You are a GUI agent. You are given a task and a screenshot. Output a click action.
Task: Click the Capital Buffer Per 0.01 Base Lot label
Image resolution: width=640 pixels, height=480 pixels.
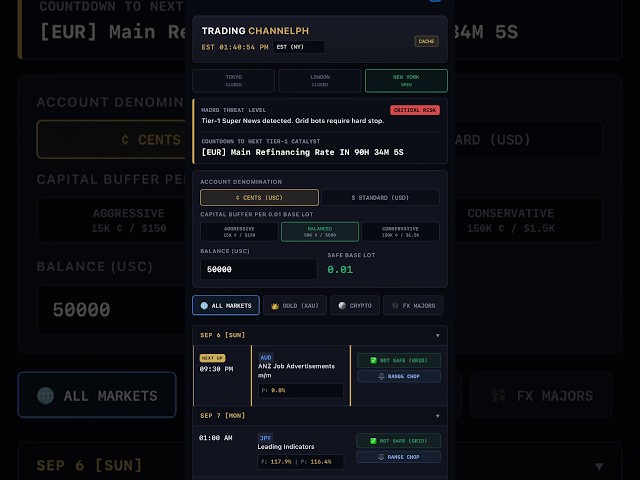pyautogui.click(x=257, y=214)
